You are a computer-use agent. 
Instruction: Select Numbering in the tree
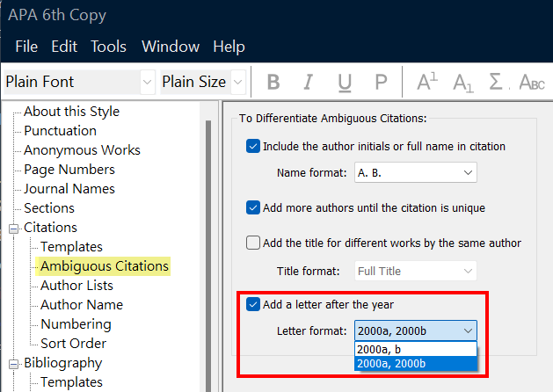pyautogui.click(x=76, y=324)
